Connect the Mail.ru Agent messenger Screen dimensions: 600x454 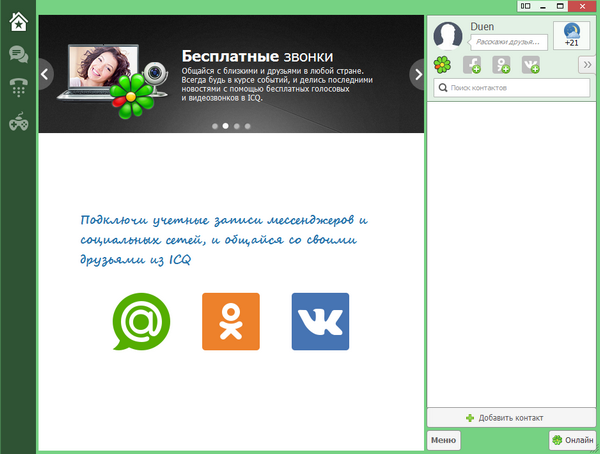[x=141, y=322]
